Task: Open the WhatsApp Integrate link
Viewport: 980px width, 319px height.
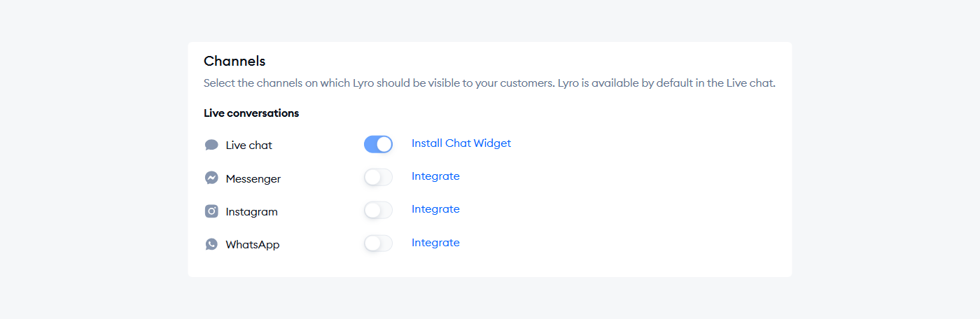Action: coord(435,243)
